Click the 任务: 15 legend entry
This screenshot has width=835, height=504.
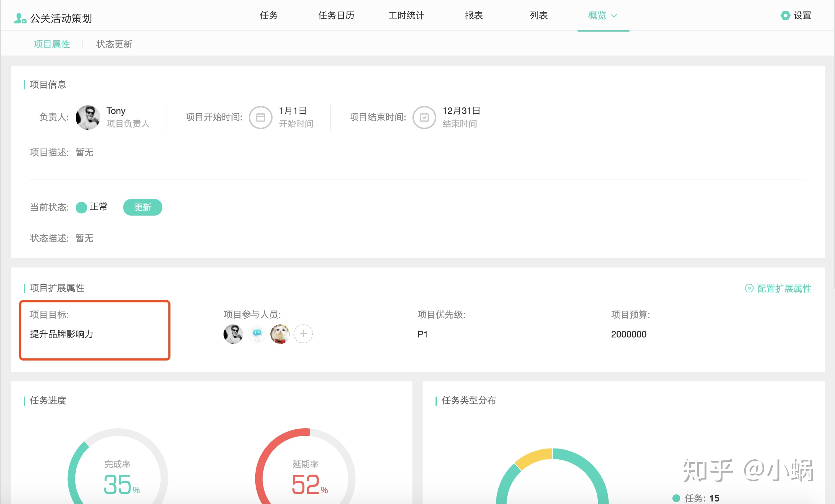[696, 498]
